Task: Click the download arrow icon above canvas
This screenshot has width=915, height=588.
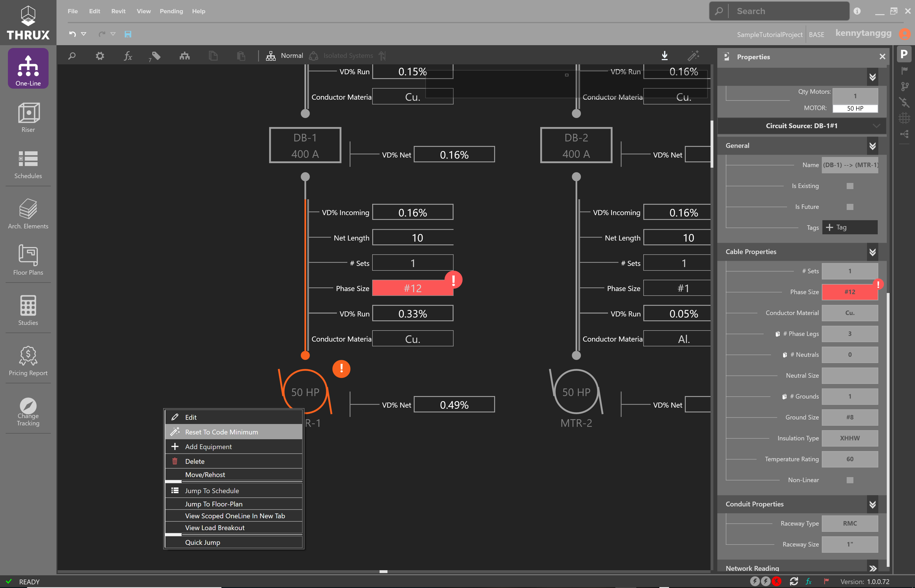Action: [x=665, y=56]
